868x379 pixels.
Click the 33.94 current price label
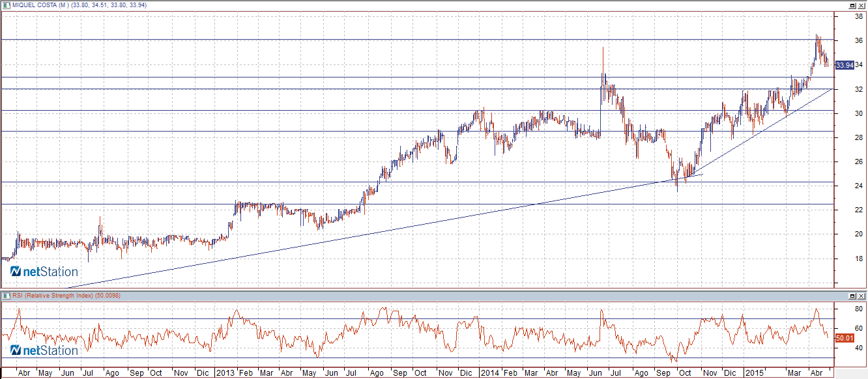click(844, 65)
